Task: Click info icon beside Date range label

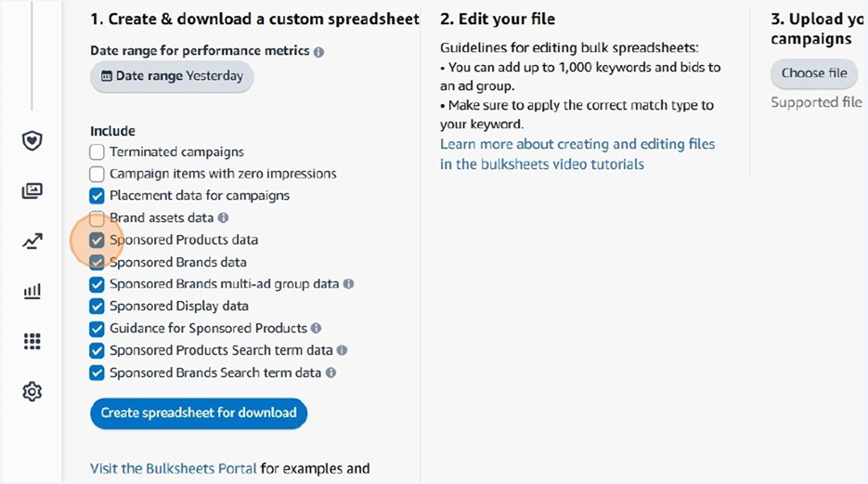Action: (318, 52)
